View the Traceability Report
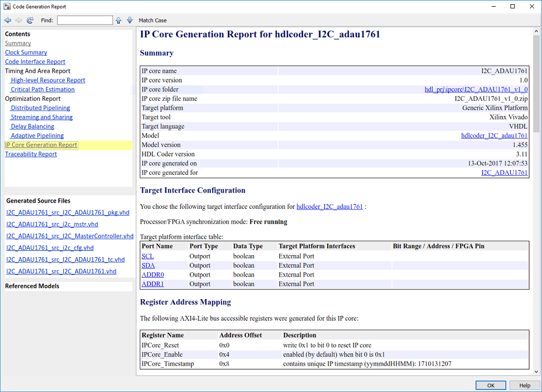This screenshot has height=392, width=542. [31, 154]
